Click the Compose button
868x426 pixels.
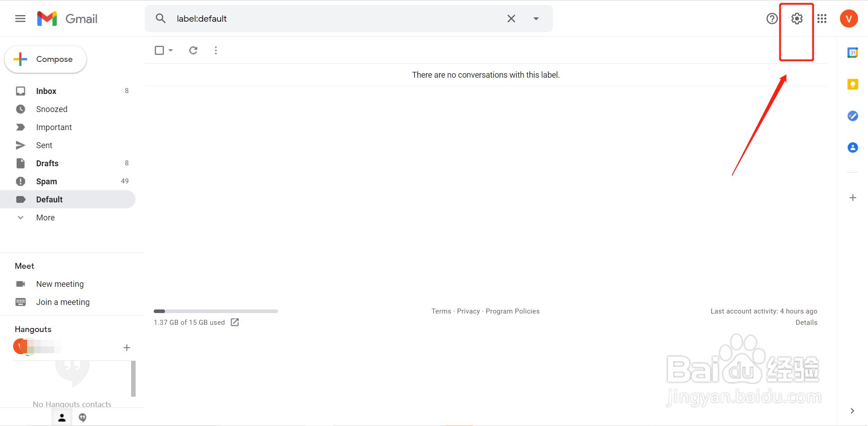(x=45, y=59)
